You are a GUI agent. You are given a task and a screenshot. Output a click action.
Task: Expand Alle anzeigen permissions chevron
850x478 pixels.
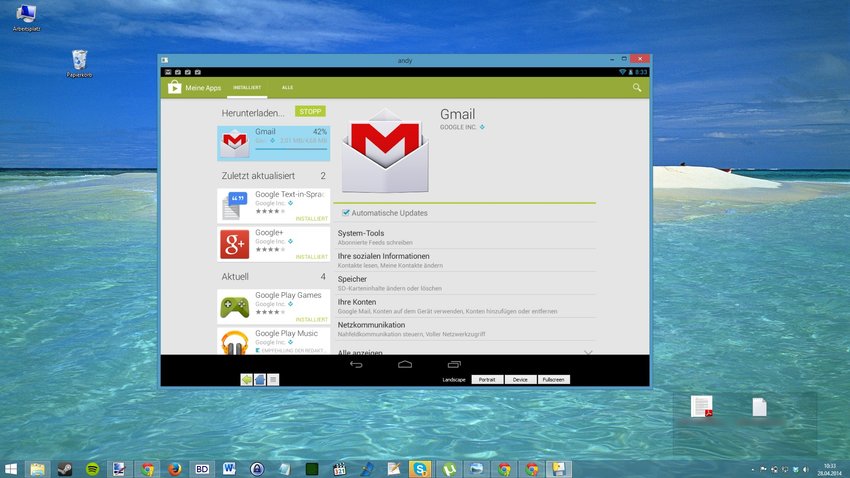(x=588, y=352)
